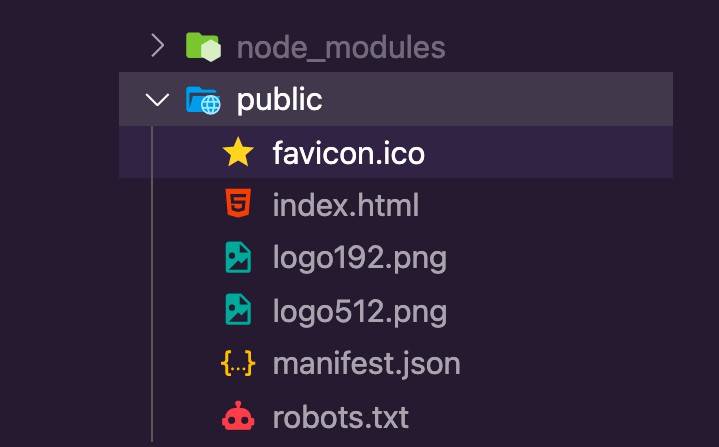Image resolution: width=719 pixels, height=447 pixels.
Task: Click empty highlighted space right of favicon.ico
Action: click(550, 153)
